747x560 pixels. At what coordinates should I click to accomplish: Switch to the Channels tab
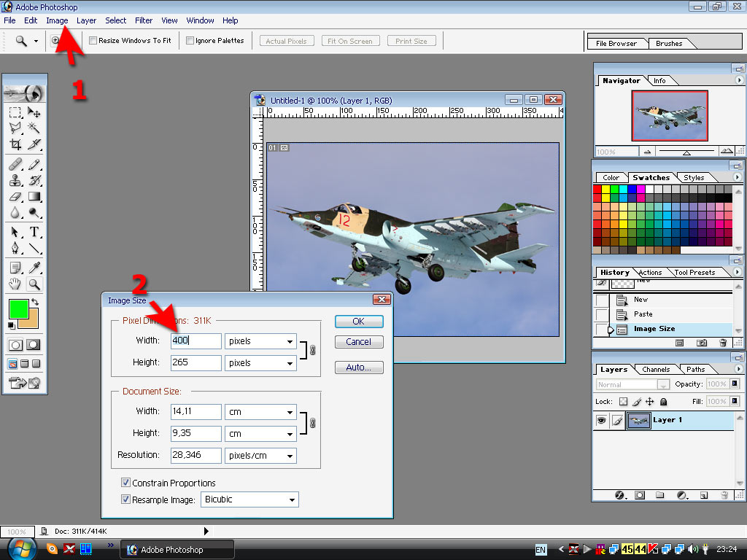pyautogui.click(x=656, y=370)
